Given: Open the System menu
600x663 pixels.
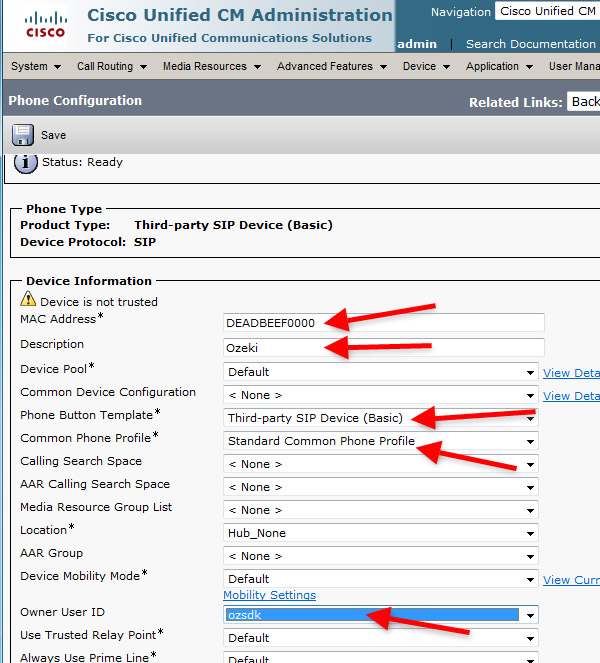Looking at the screenshot, I should point(36,66).
